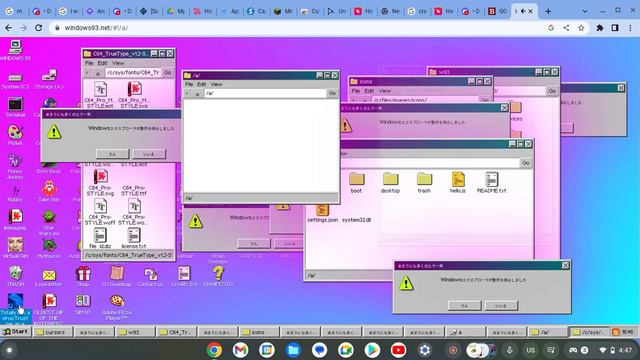Image resolution: width=640 pixels, height=360 pixels.
Task: Open File menu in C64_TrueType fonts window
Action: [x=89, y=63]
